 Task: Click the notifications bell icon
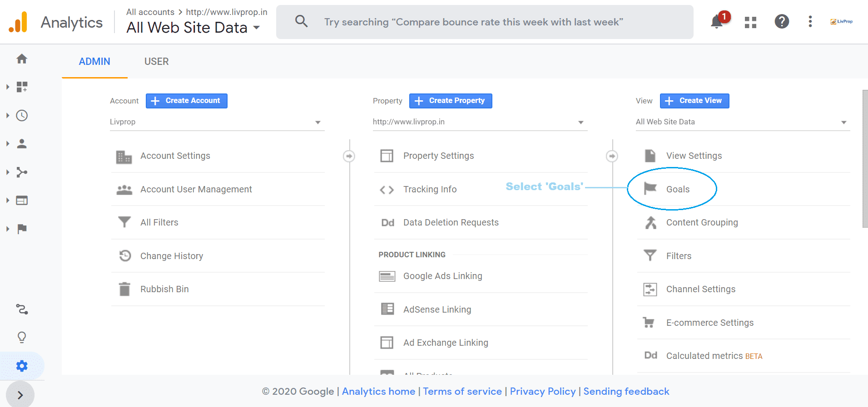point(717,22)
